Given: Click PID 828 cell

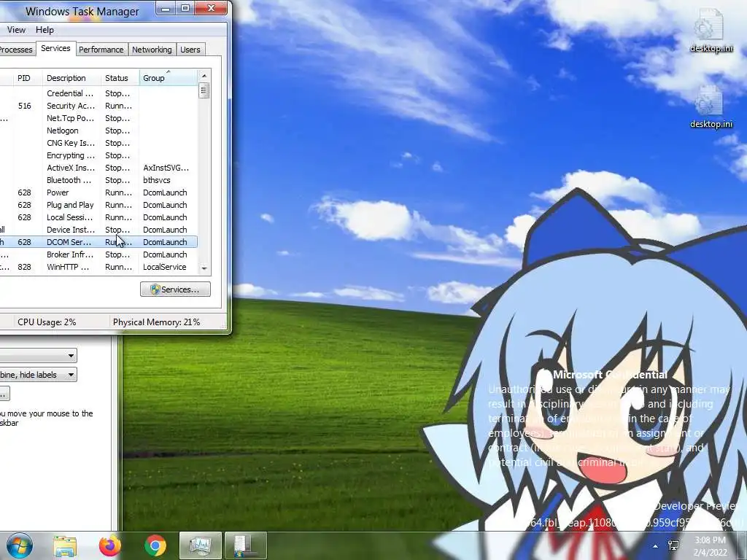Looking at the screenshot, I should [x=25, y=267].
